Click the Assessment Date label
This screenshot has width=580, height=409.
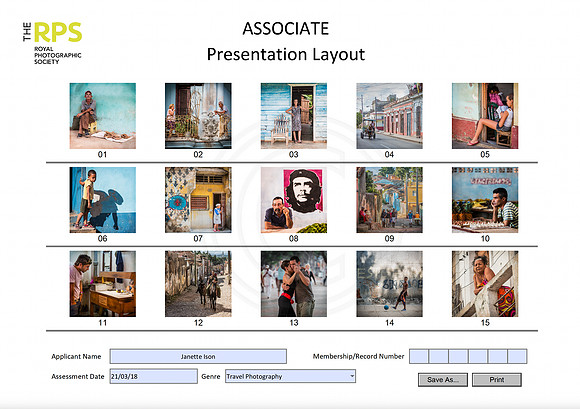(x=78, y=376)
